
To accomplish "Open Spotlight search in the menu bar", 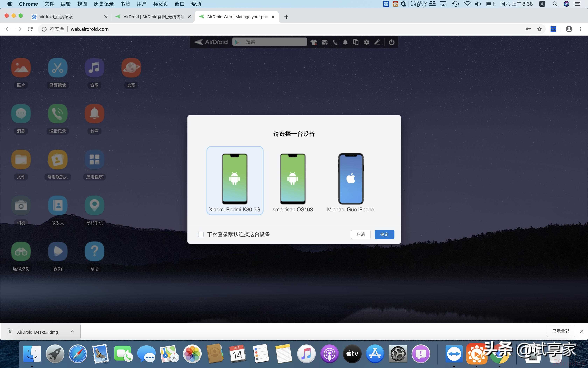I will [555, 4].
